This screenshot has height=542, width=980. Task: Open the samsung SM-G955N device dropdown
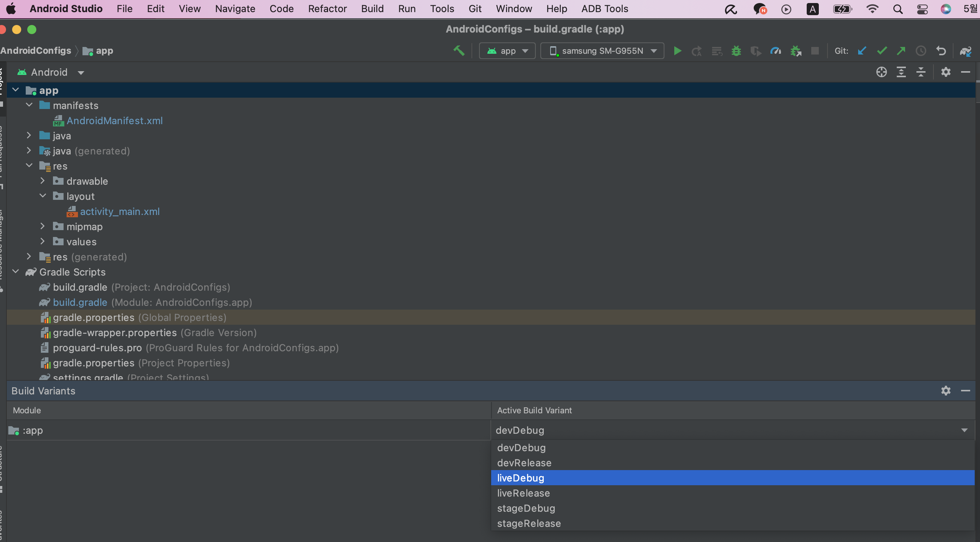click(x=603, y=51)
